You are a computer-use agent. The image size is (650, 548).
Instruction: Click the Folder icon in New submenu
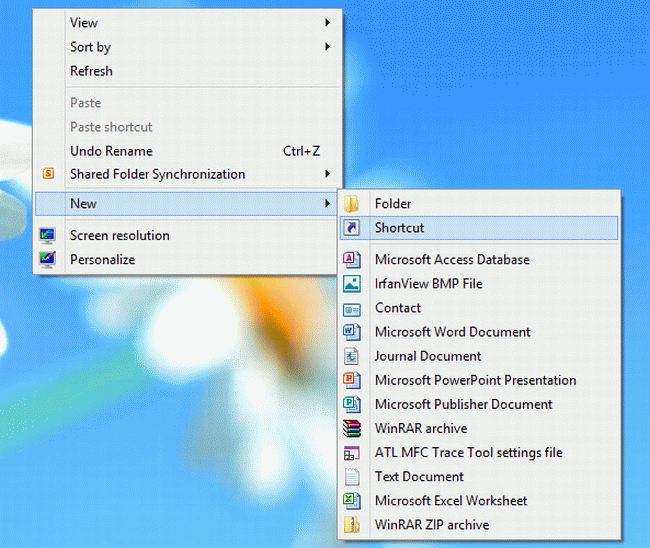(x=352, y=204)
